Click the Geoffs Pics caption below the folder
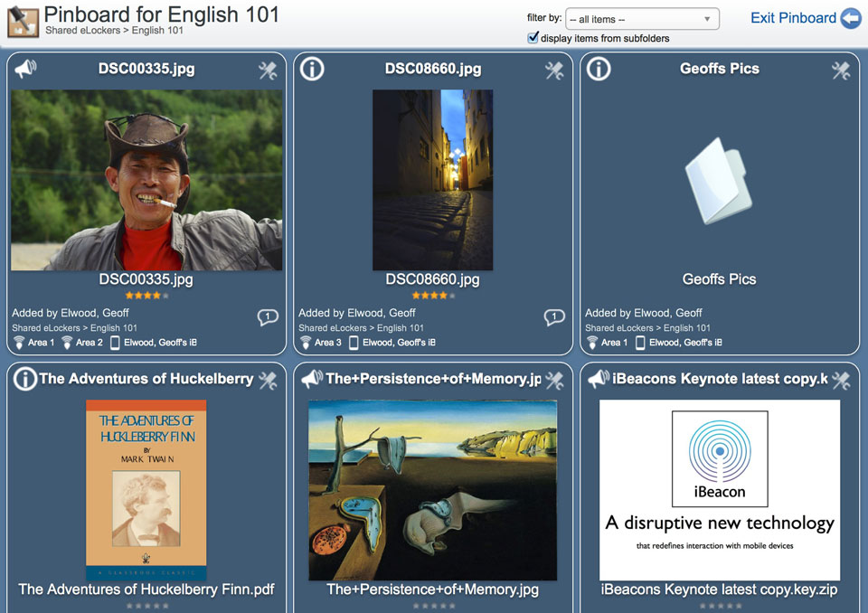Screen dimensions: 868x613 (x=719, y=279)
